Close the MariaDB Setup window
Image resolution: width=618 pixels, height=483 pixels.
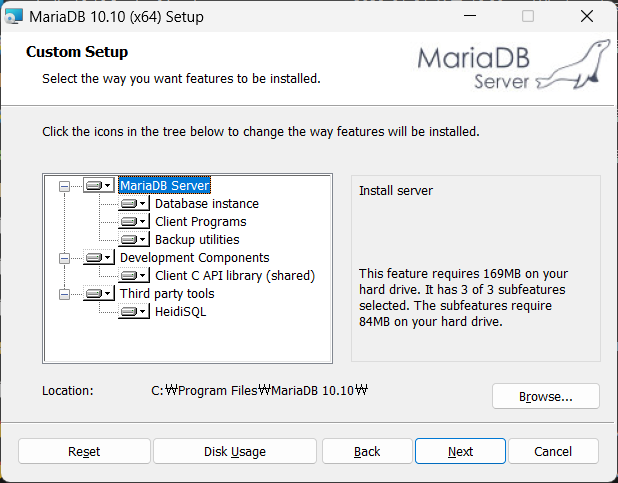[587, 16]
